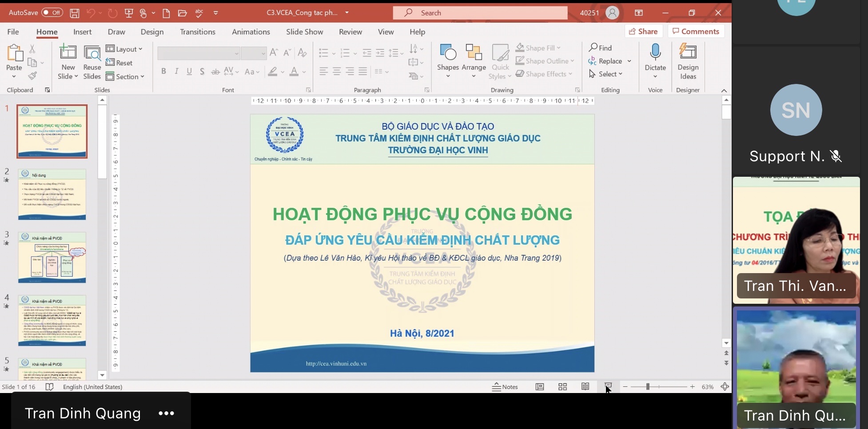Open Tran Dinh Quang participant options dots
This screenshot has height=429, width=868.
click(x=167, y=413)
